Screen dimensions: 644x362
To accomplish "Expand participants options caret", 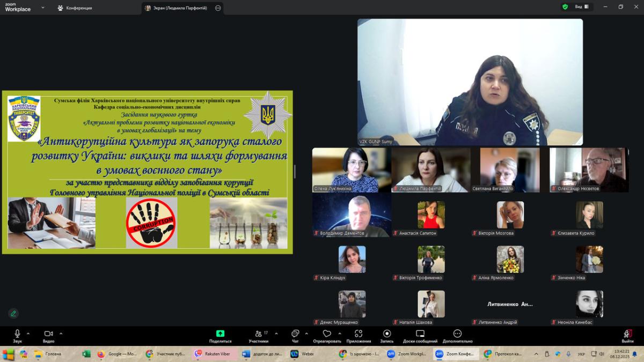I will (276, 333).
